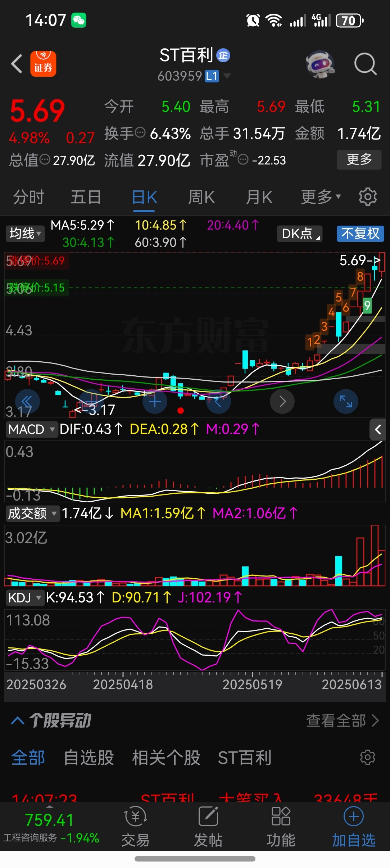Tap the alarm clock status icon

[x=253, y=20]
